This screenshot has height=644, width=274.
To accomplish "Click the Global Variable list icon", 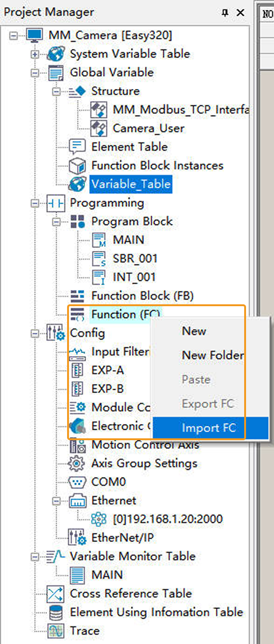I will 56,73.
